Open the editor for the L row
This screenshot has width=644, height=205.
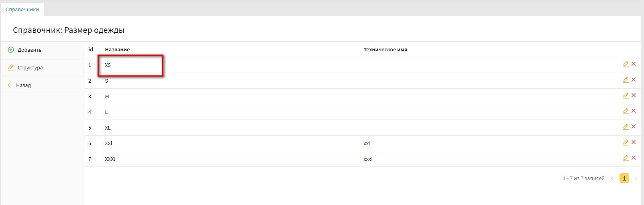[x=626, y=111]
